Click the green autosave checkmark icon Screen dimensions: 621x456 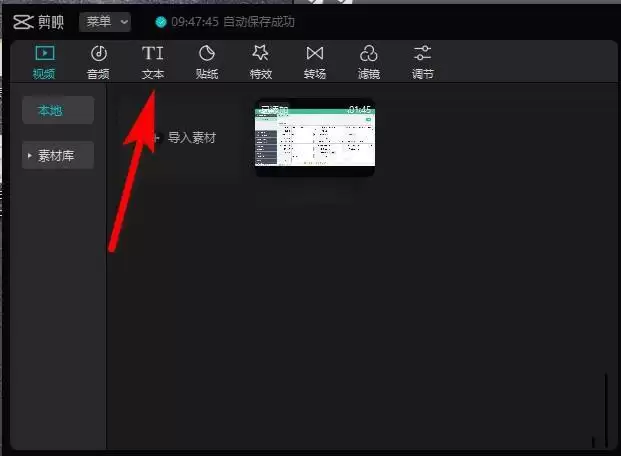point(161,22)
